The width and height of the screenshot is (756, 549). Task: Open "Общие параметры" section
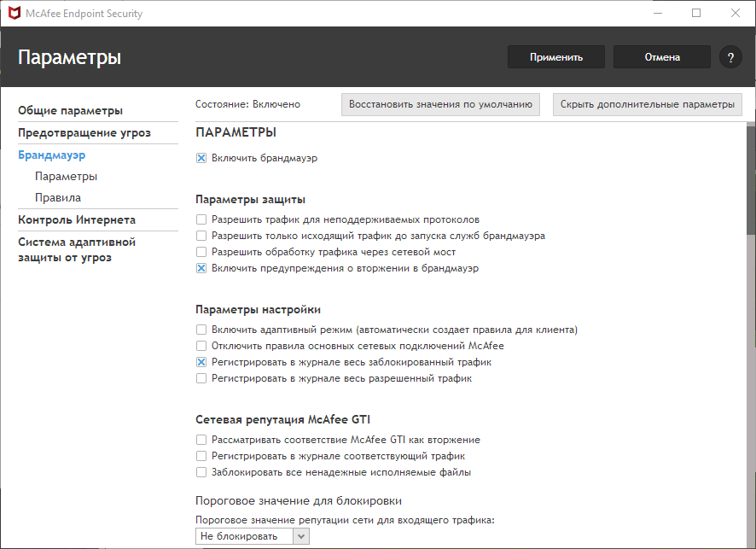pyautogui.click(x=70, y=110)
